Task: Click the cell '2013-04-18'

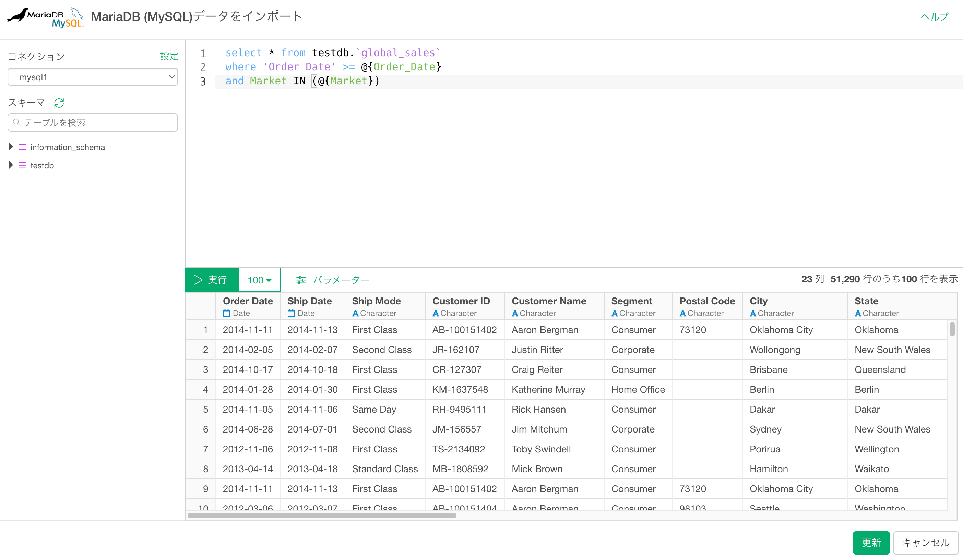Action: pyautogui.click(x=312, y=469)
